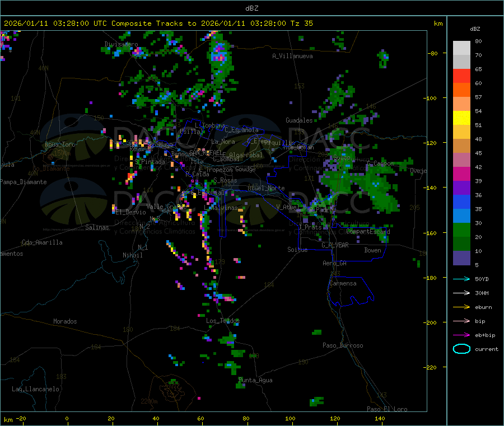Select the orange 57–60 dBZ band
504x426 pixels.
(461, 90)
